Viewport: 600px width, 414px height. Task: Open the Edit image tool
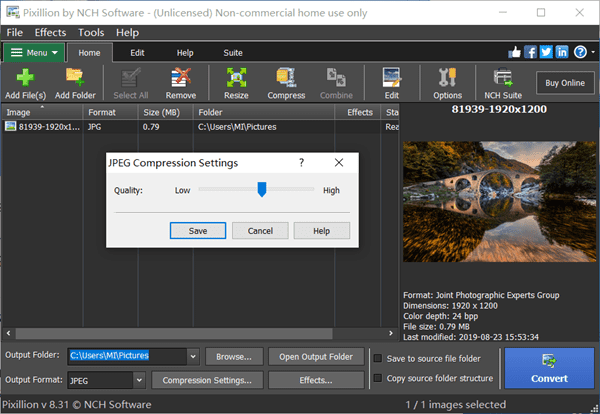point(391,84)
